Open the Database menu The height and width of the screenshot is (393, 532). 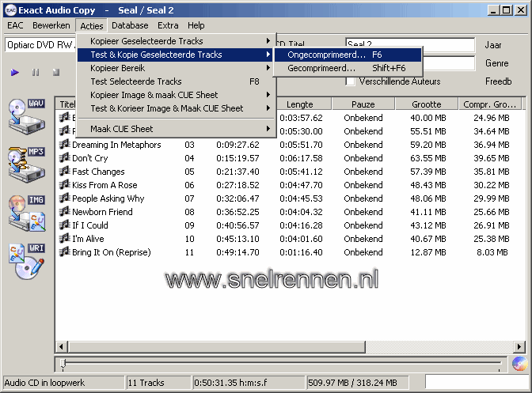(x=130, y=25)
